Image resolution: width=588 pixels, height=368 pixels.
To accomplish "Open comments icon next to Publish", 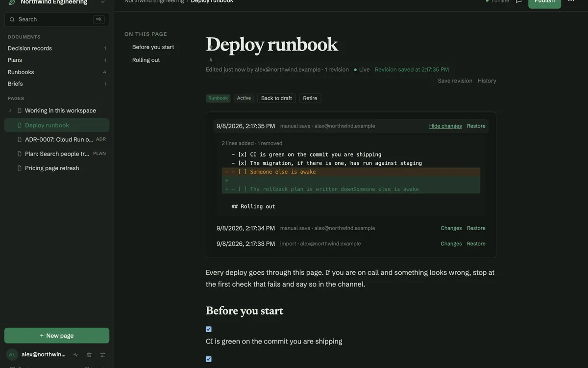I will 519,1.
